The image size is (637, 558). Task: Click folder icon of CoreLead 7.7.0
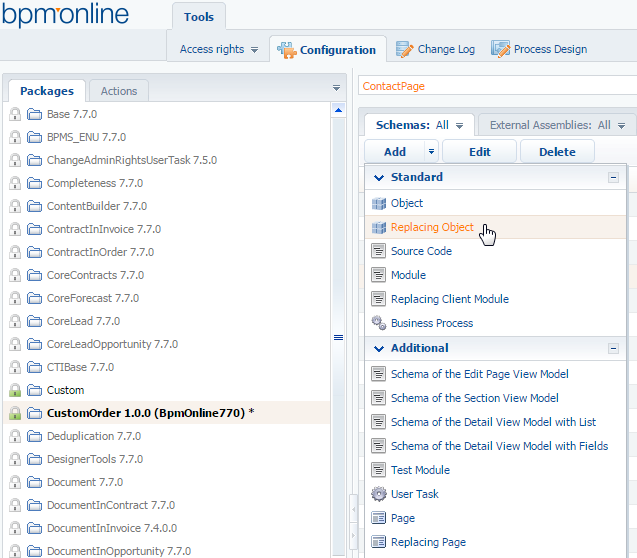35,321
